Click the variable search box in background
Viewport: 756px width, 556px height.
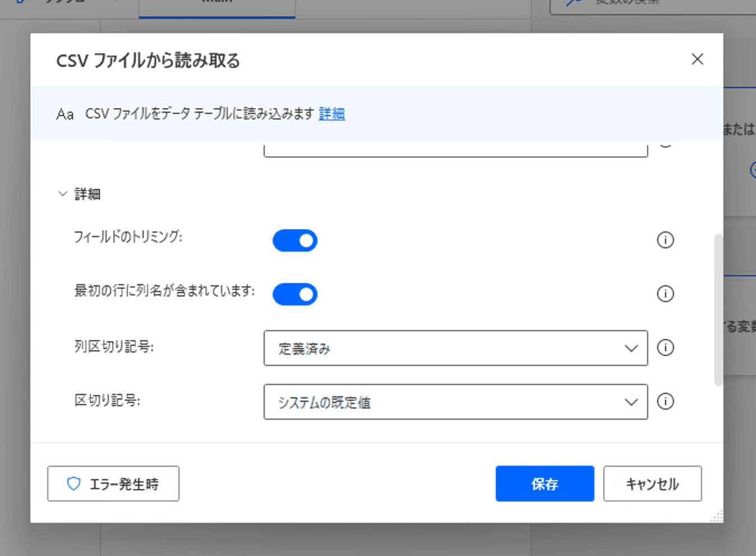(x=651, y=4)
